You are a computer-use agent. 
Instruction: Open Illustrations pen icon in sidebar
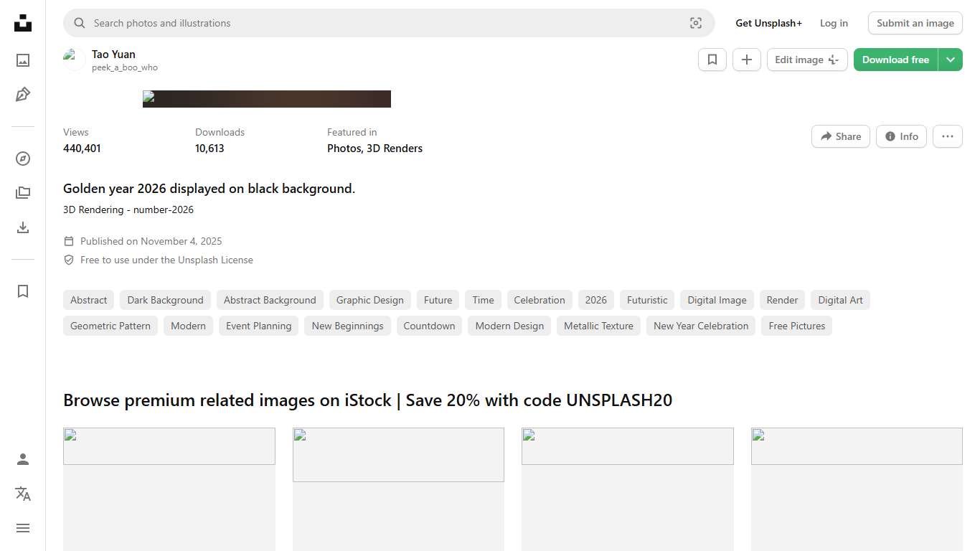coord(23,95)
